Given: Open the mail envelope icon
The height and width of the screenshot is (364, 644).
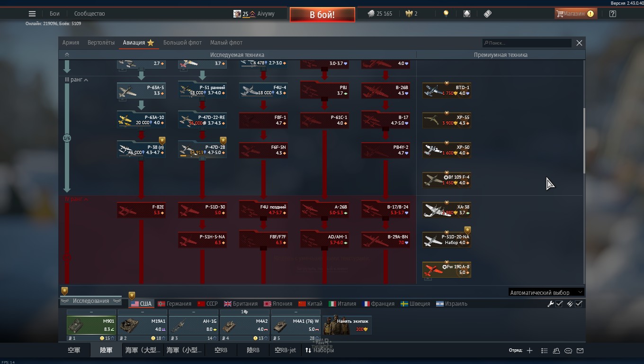Looking at the screenshot, I should pyautogui.click(x=580, y=351).
